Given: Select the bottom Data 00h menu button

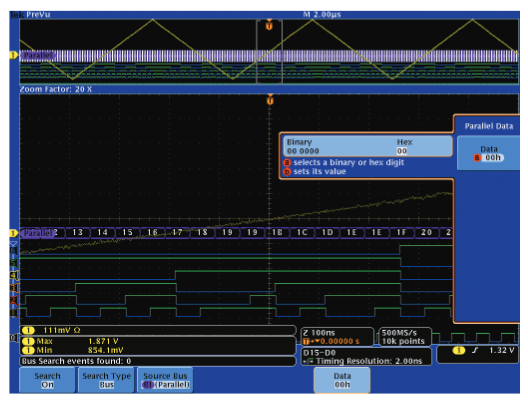Looking at the screenshot, I should 342,380.
